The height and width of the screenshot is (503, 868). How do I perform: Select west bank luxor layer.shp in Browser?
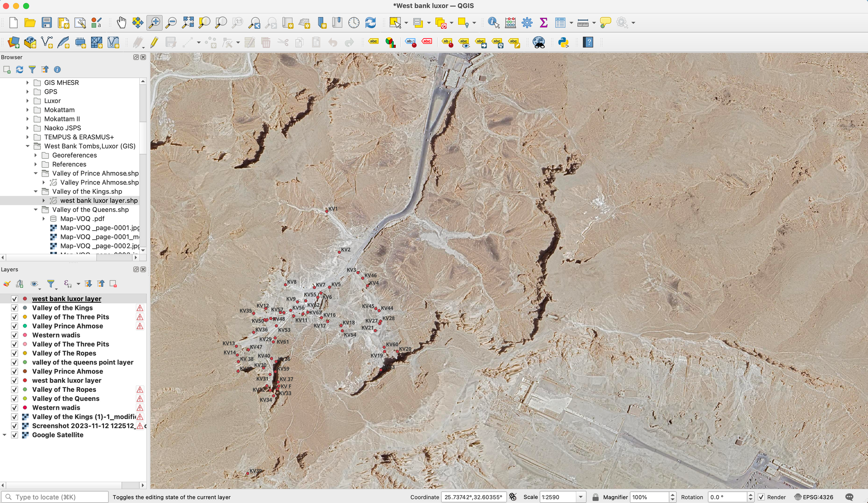pyautogui.click(x=99, y=200)
